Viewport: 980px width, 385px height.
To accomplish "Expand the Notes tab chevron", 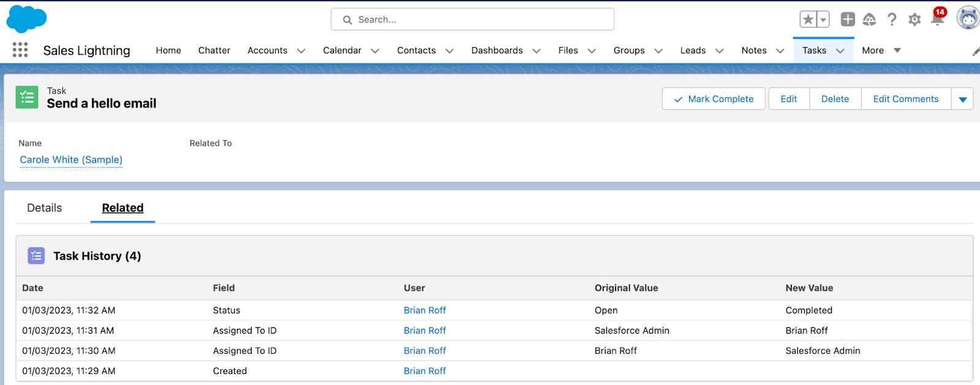I will (x=780, y=51).
